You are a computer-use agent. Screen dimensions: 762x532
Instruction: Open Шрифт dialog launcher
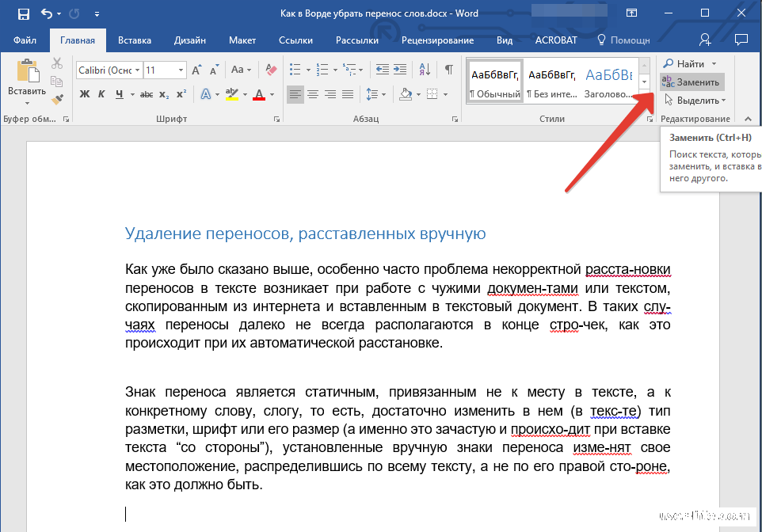(276, 119)
